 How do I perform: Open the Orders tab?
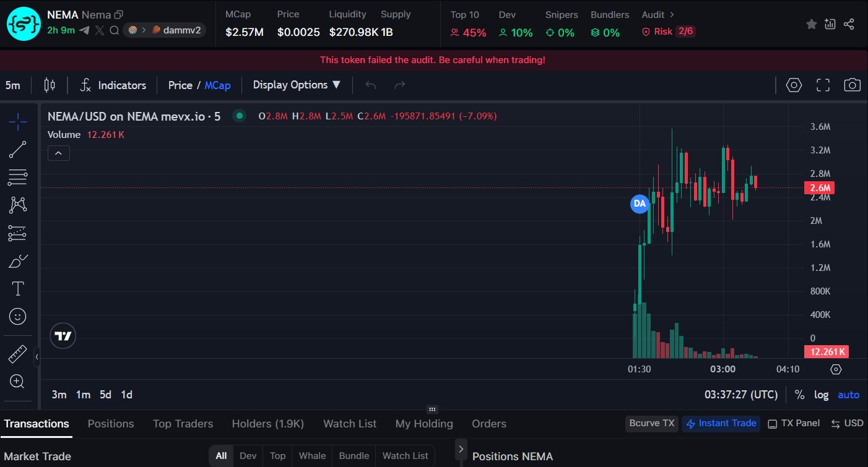point(489,424)
